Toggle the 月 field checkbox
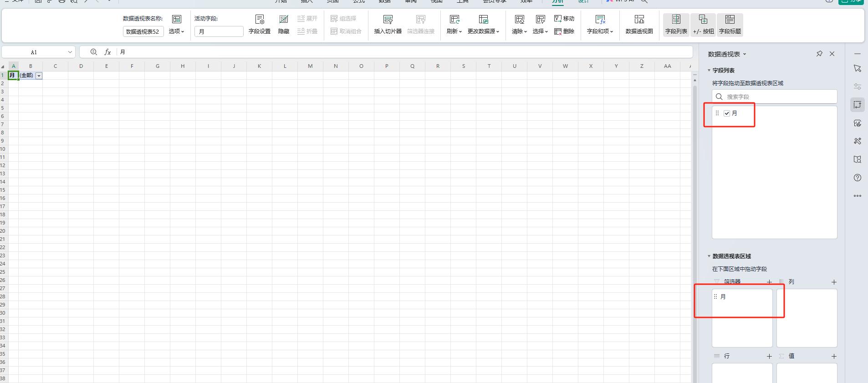The width and height of the screenshot is (868, 383). [727, 113]
